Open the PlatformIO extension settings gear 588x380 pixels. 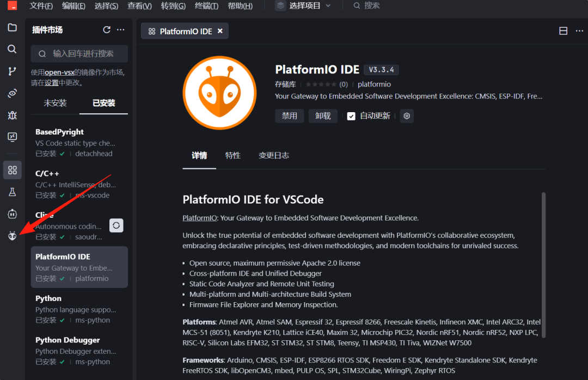pos(407,116)
